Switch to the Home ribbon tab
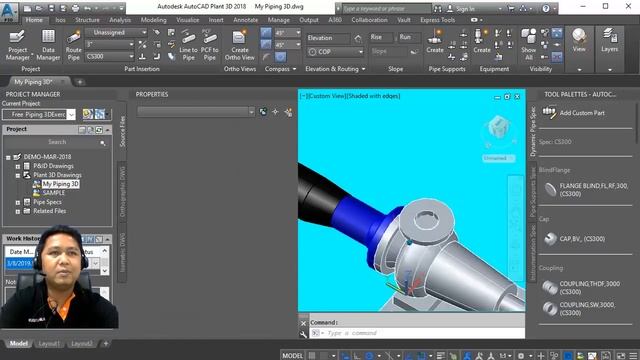Viewport: 640px width, 360px height. point(34,20)
